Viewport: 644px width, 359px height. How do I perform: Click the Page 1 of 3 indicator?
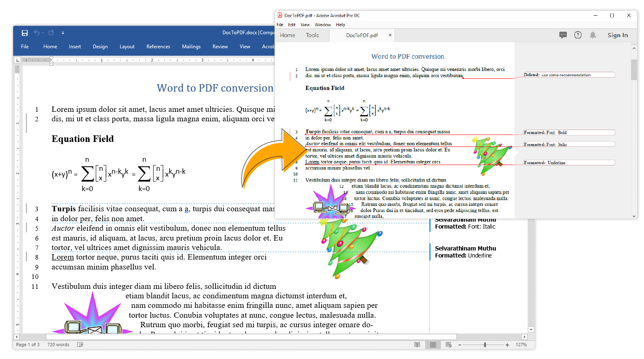[28, 345]
